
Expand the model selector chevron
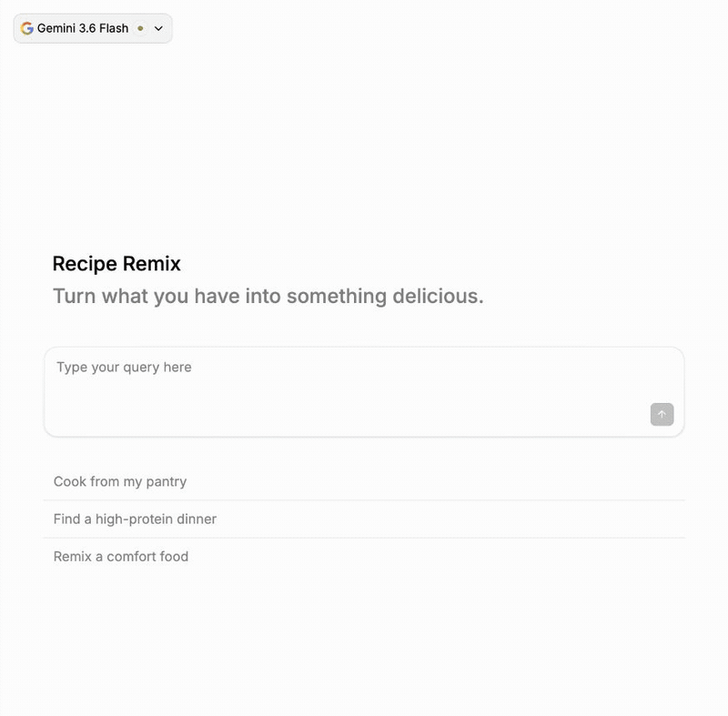pyautogui.click(x=158, y=28)
